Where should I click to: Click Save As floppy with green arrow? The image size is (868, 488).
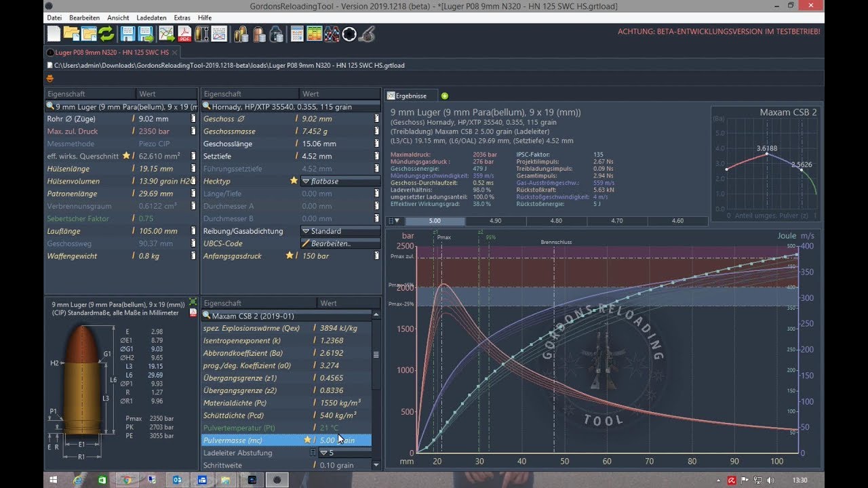pyautogui.click(x=145, y=33)
